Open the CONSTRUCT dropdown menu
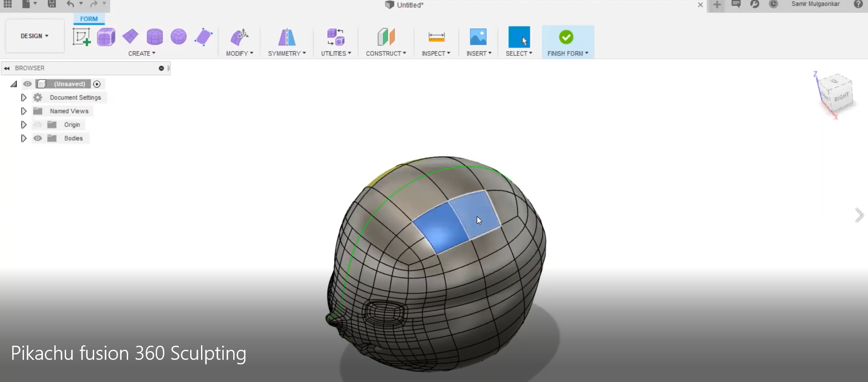Image resolution: width=868 pixels, height=382 pixels. click(386, 53)
